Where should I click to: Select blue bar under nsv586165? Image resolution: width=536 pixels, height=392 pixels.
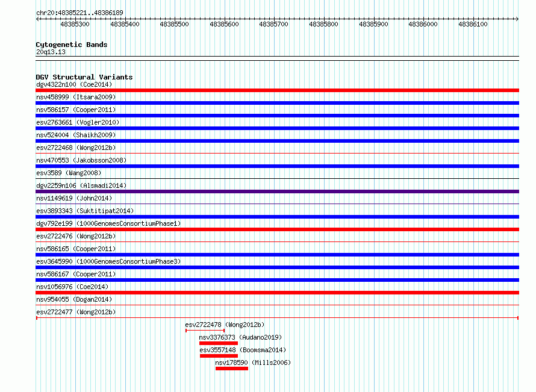click(x=277, y=255)
